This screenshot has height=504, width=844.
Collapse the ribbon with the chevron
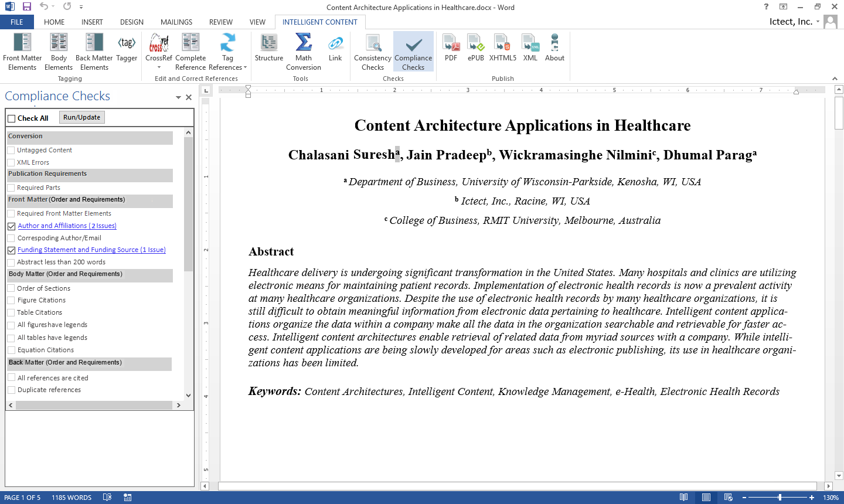(835, 79)
